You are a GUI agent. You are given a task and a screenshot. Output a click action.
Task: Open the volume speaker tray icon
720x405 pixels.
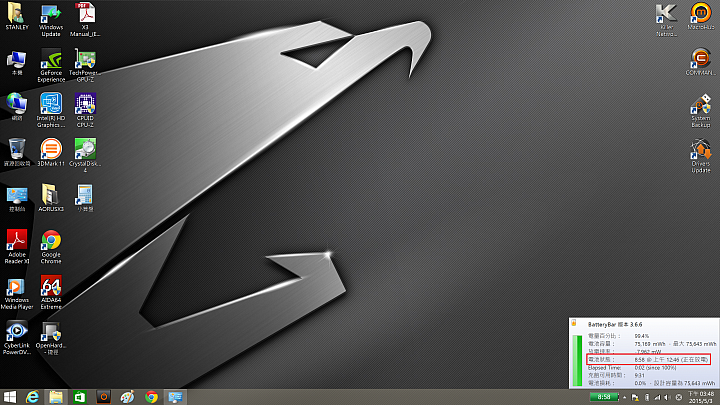667,398
